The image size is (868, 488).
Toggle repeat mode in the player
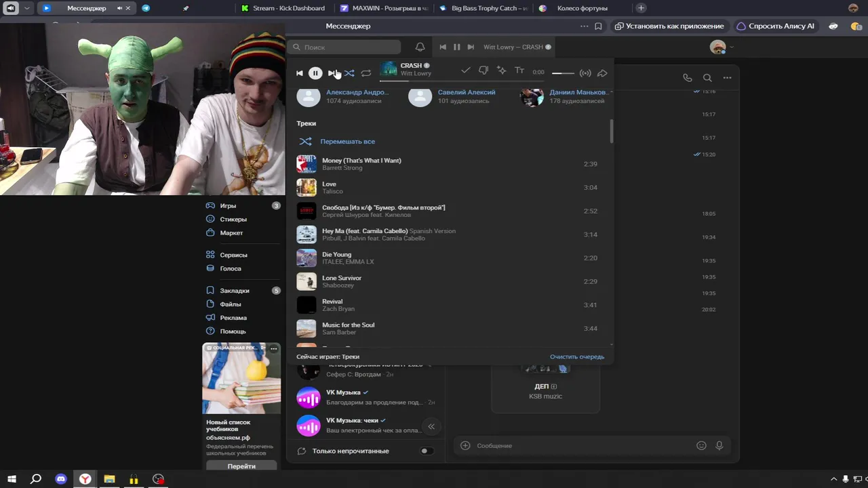pos(366,73)
